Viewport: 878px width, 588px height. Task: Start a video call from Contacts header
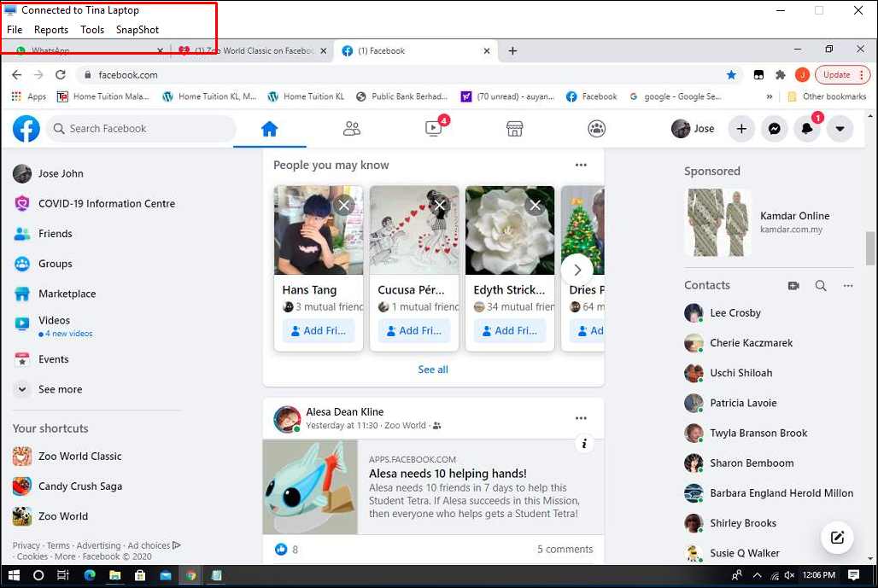point(793,285)
